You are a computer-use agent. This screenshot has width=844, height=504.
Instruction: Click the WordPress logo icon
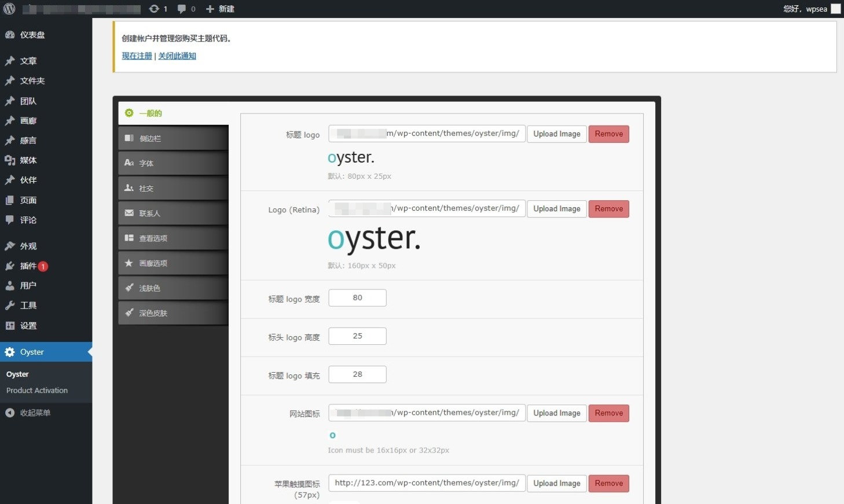(9, 9)
